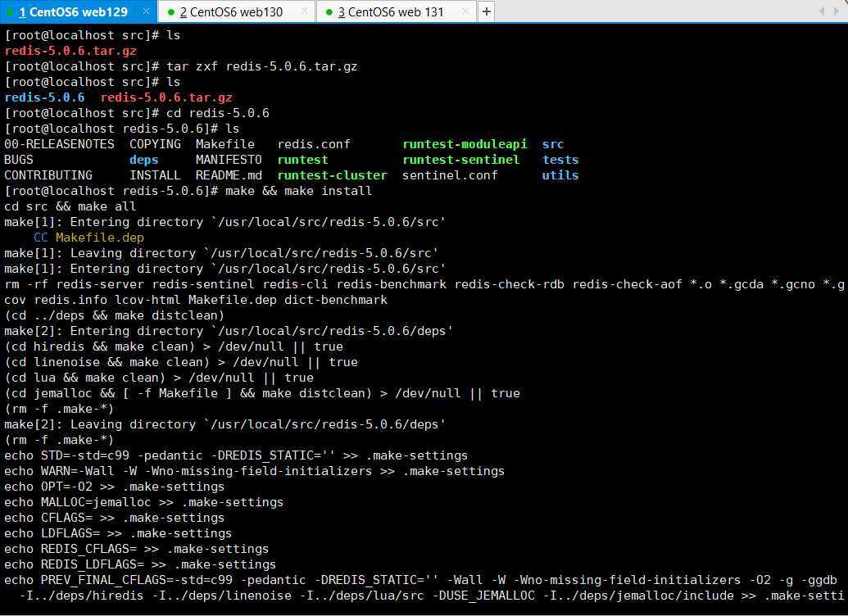Click the runtest-sentinel entry
The height and width of the screenshot is (616, 848).
pyautogui.click(x=460, y=160)
